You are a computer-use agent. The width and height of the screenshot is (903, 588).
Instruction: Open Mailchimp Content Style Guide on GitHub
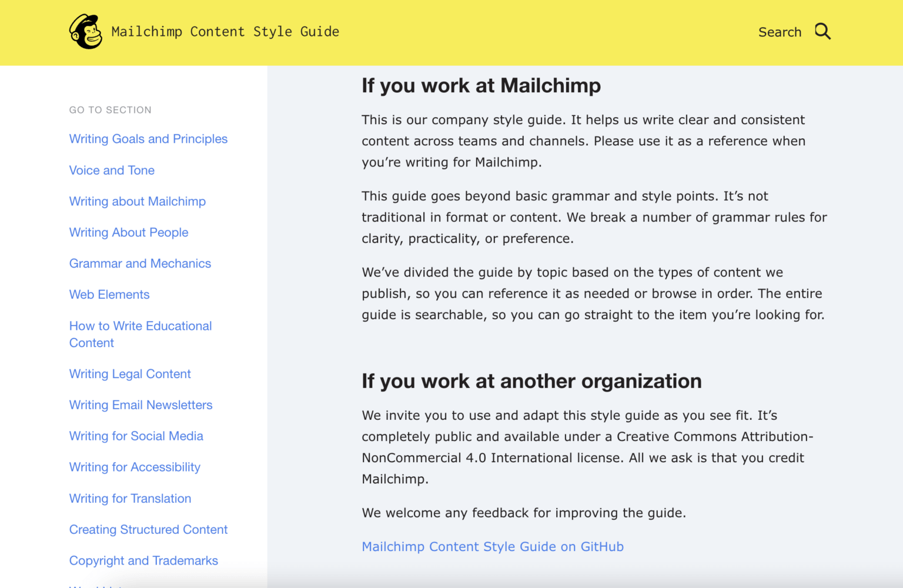click(x=493, y=547)
